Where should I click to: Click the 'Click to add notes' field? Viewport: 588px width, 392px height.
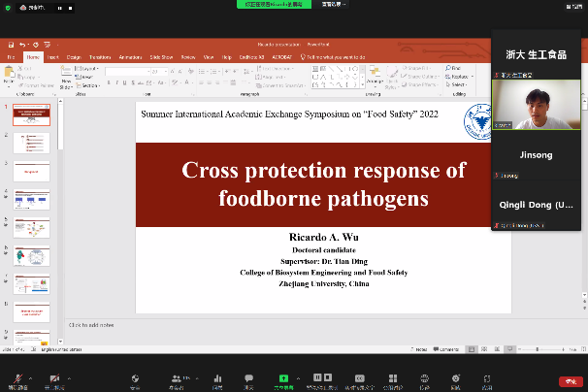coord(93,325)
